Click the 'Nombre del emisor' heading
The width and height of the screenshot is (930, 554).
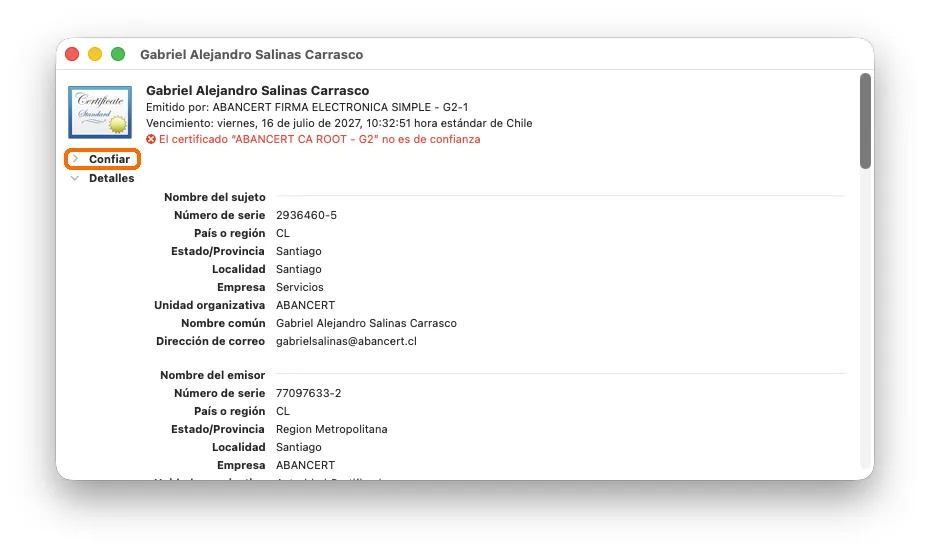click(x=212, y=375)
